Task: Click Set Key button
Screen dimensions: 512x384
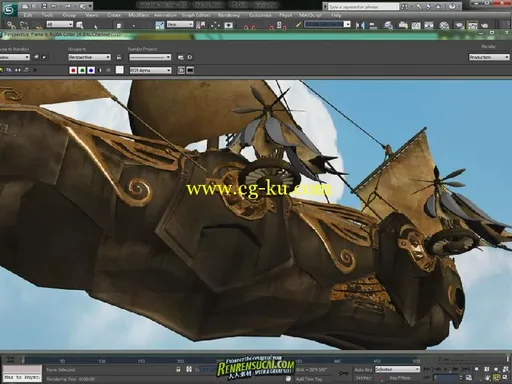Action: pos(363,378)
